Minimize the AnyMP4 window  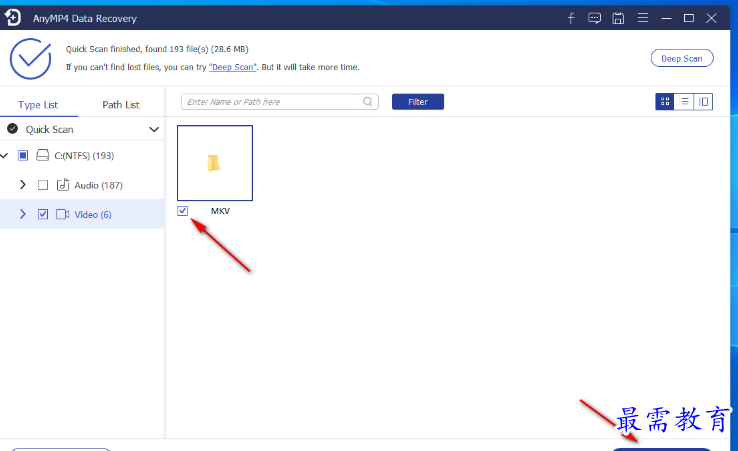tap(666, 18)
